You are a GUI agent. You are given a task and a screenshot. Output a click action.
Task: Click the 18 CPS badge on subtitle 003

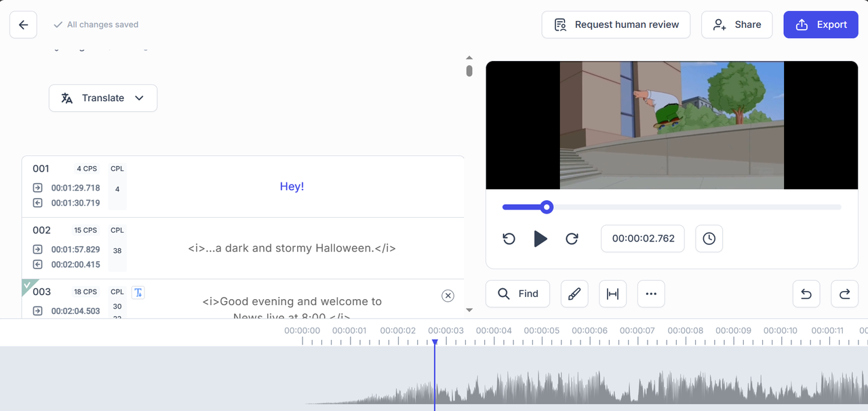coord(85,292)
